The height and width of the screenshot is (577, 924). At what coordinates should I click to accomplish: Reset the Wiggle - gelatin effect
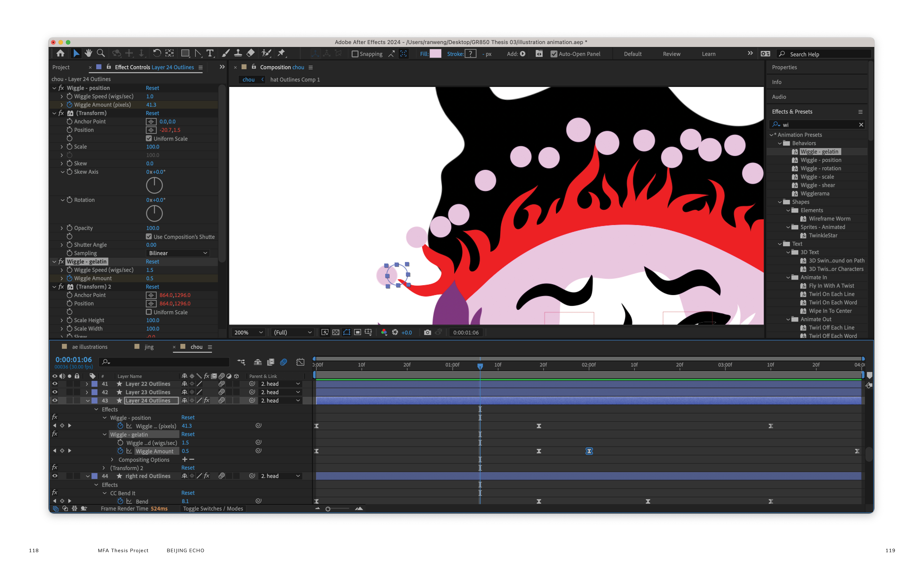click(x=152, y=261)
